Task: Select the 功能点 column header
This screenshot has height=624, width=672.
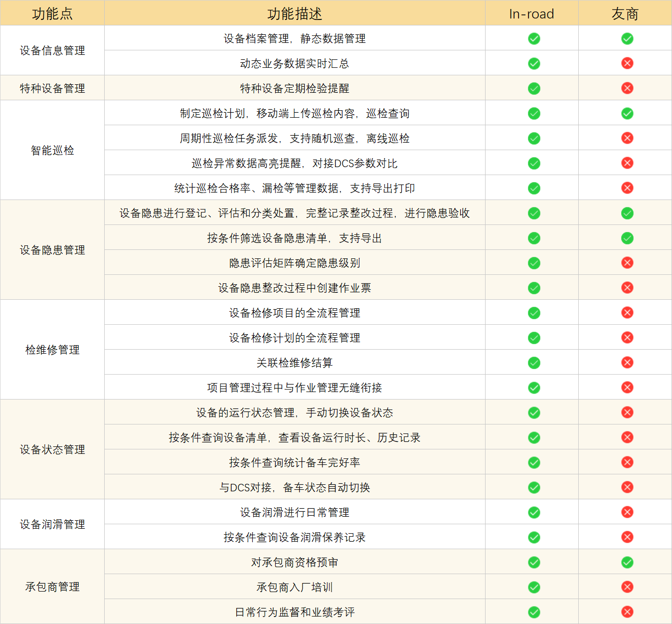Action: [52, 13]
